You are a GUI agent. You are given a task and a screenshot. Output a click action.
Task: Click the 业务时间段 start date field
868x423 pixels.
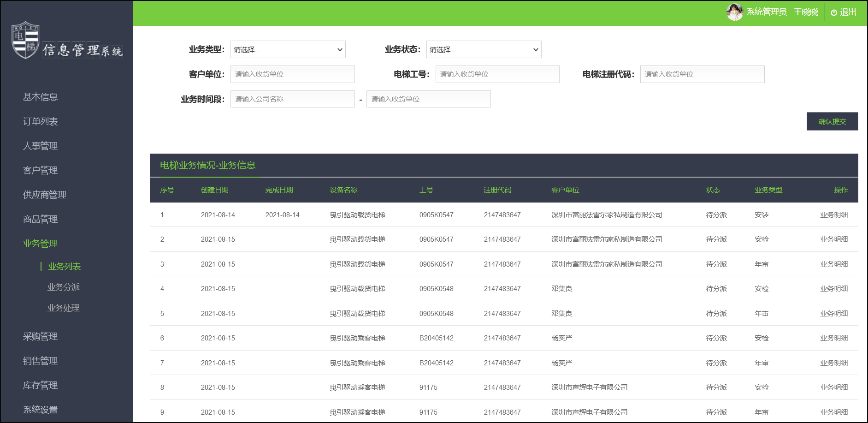pos(293,99)
